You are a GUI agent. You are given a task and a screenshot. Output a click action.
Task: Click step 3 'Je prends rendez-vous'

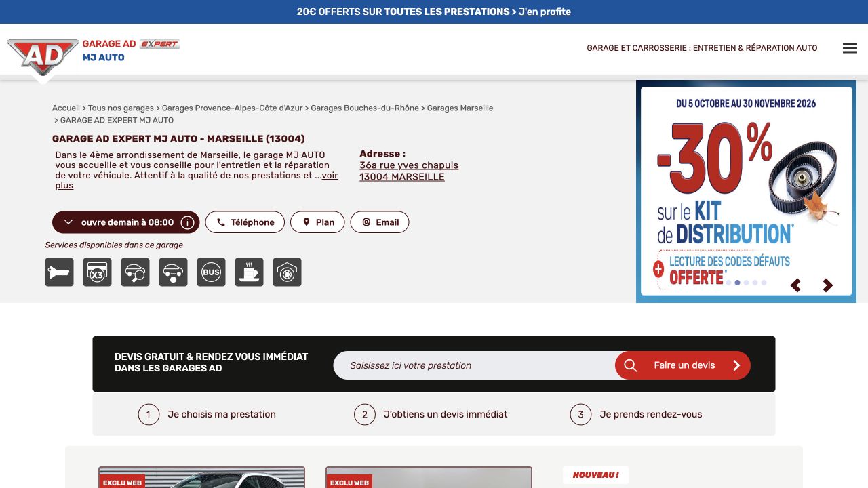(636, 415)
